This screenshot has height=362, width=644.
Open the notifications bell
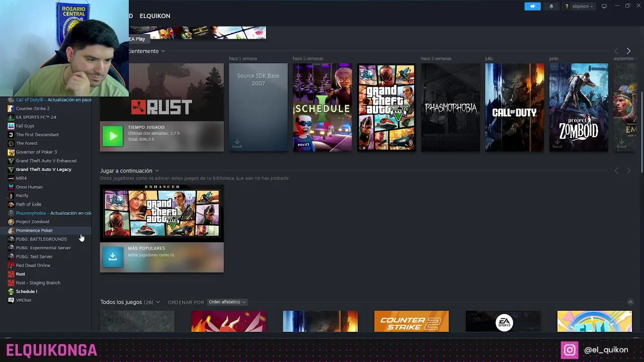pos(551,7)
